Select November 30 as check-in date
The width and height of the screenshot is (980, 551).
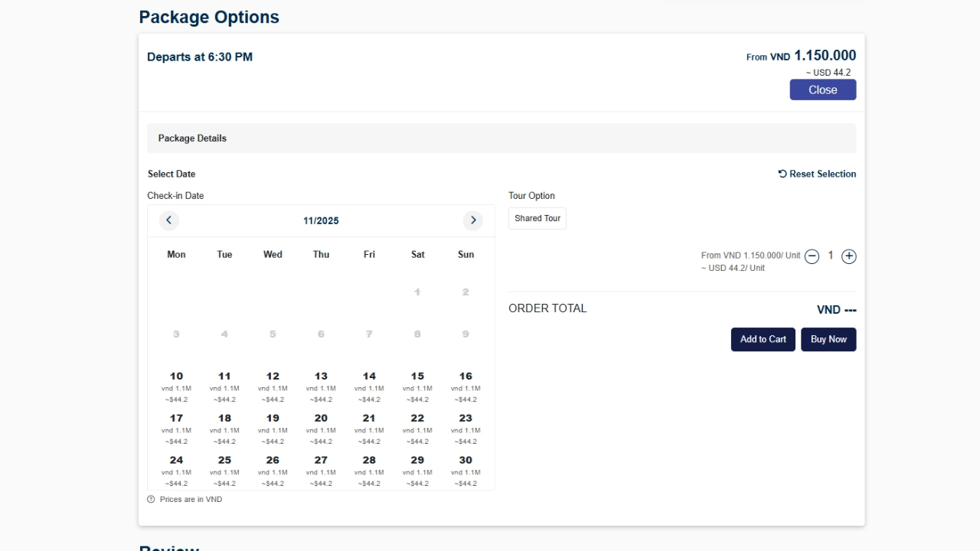pyautogui.click(x=465, y=471)
